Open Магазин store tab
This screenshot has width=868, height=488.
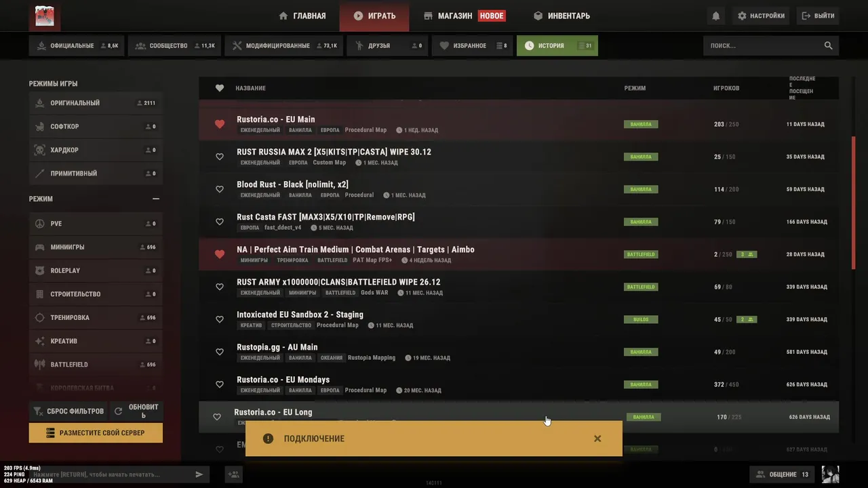(465, 16)
